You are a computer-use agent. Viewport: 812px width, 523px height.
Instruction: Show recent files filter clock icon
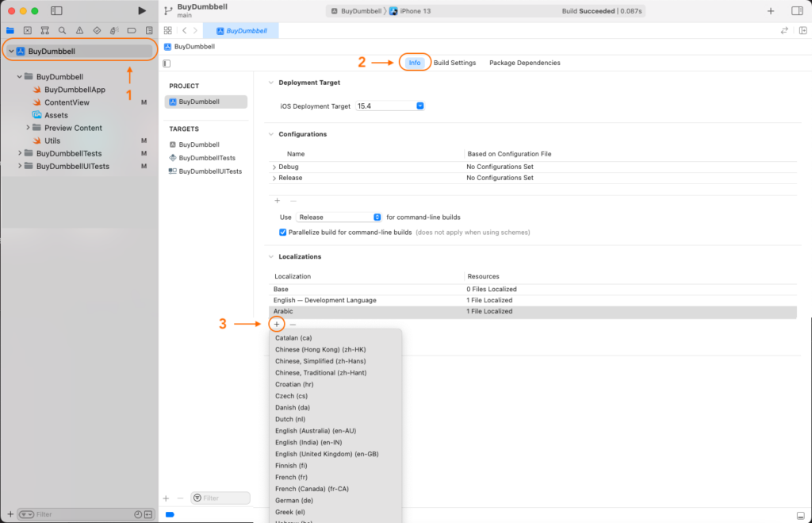pyautogui.click(x=138, y=514)
